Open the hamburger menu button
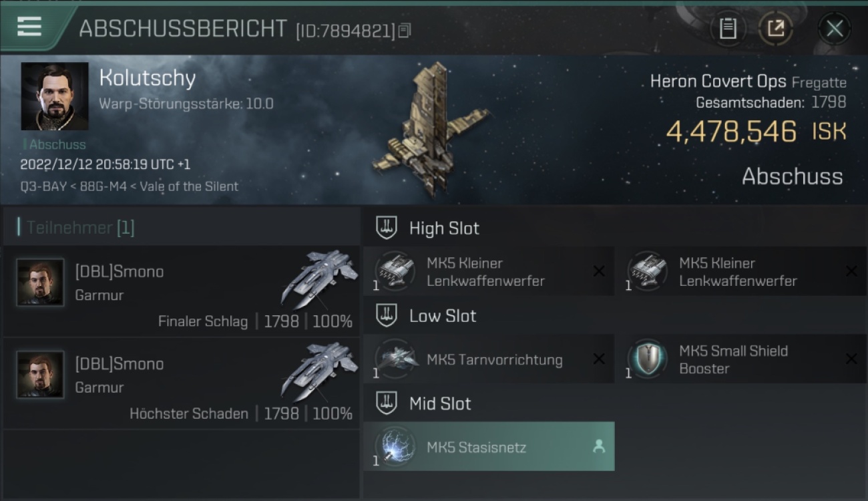Screen dimensions: 868x501 click(x=29, y=27)
